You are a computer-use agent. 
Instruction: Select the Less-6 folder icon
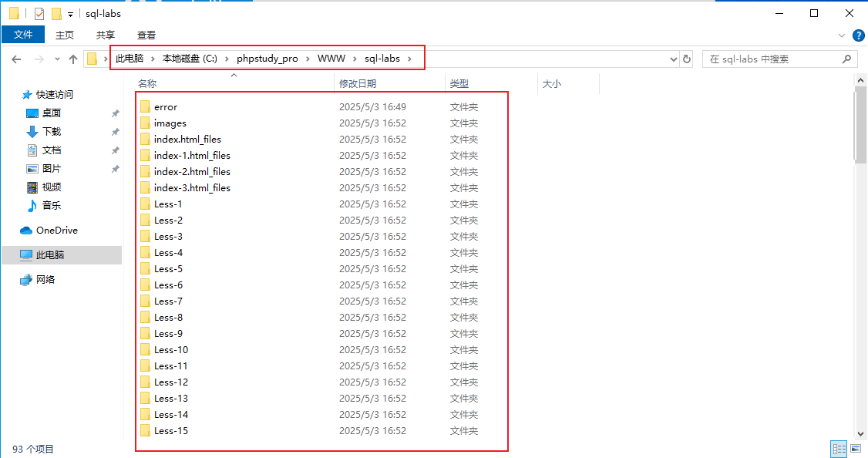[145, 285]
